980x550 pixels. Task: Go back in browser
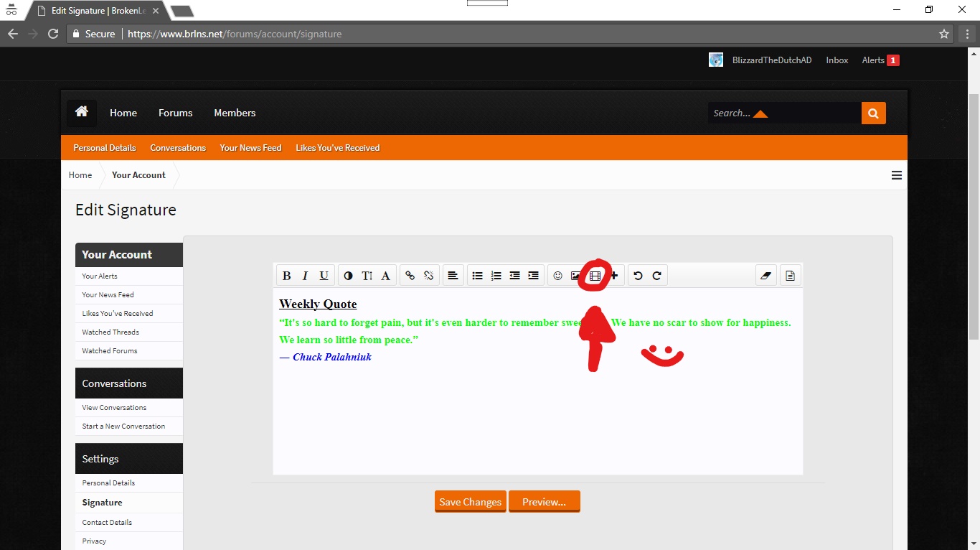pyautogui.click(x=13, y=34)
